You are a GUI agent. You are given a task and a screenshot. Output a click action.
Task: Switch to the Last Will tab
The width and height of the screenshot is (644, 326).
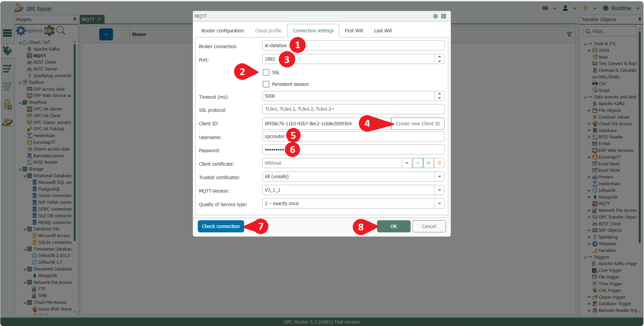tap(383, 31)
